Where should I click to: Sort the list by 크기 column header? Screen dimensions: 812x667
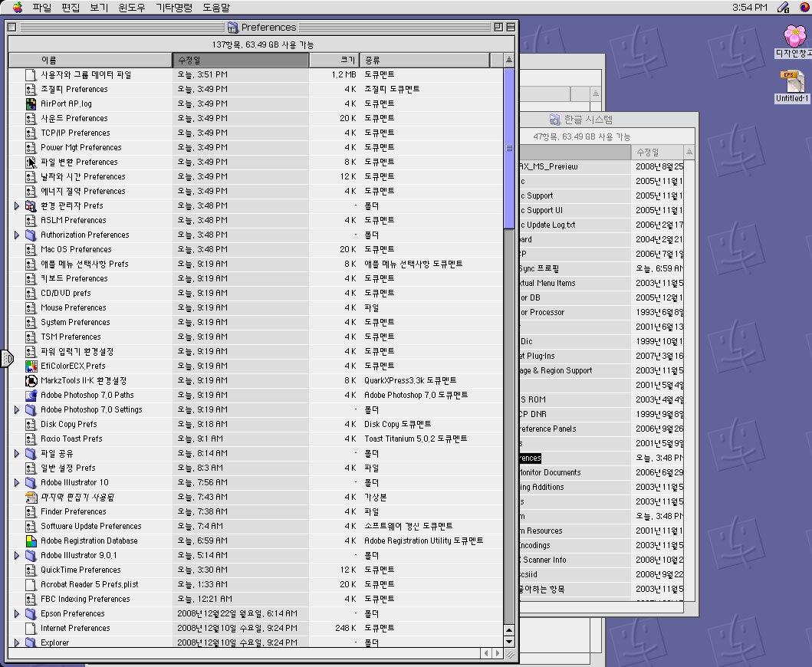334,60
